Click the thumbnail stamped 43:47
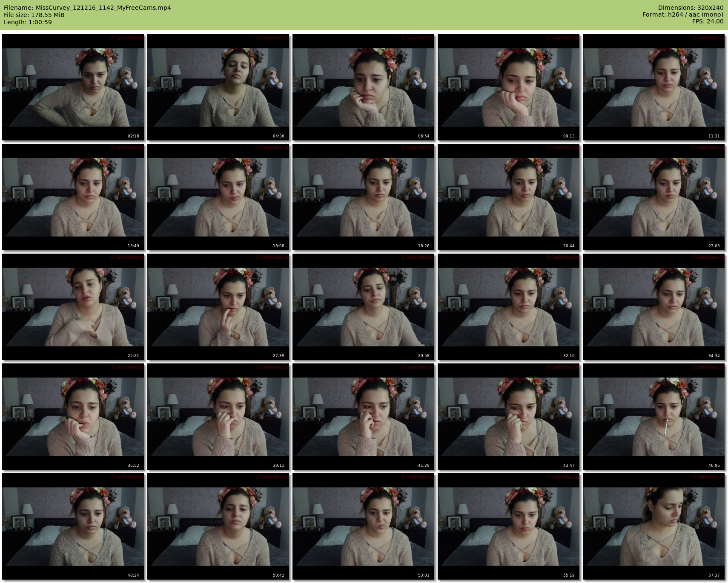The image size is (728, 583). (x=509, y=417)
